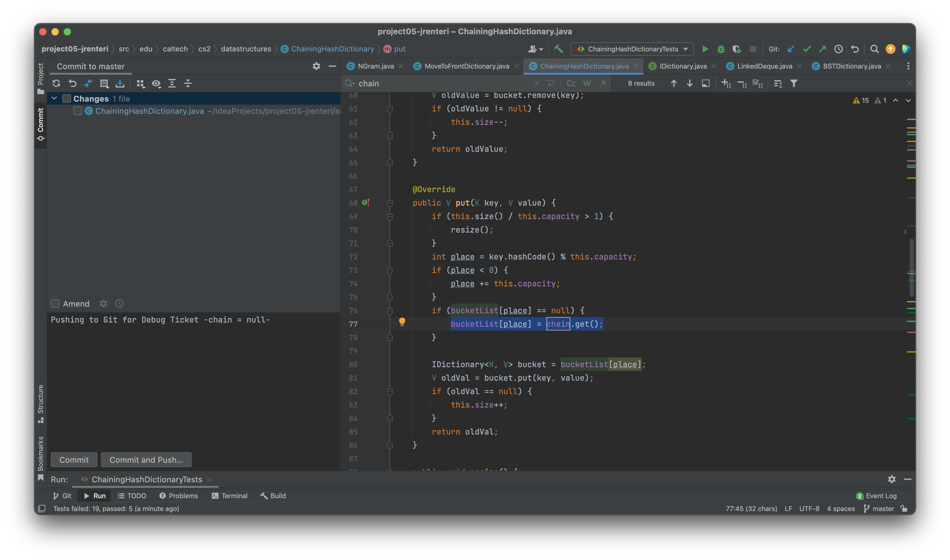Screen dimensions: 950x560
Task: Enable the Amend checkbox
Action: point(55,304)
